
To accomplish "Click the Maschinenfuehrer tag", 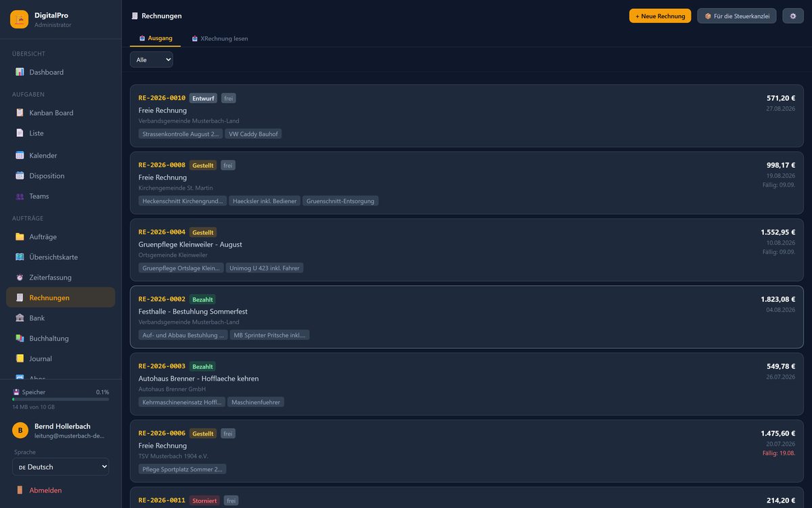I will click(x=256, y=402).
